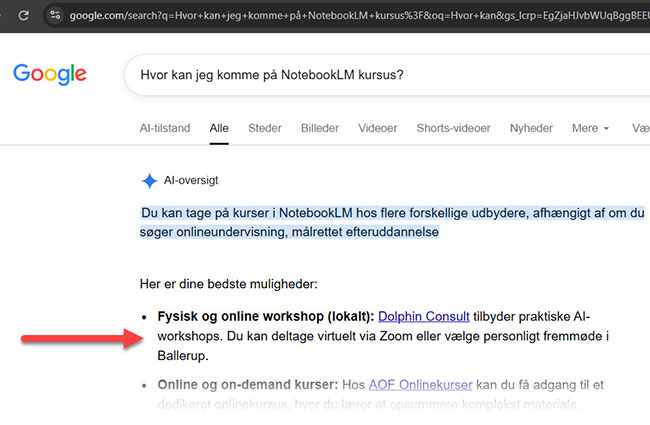
Task: Switch to the Videoer tab
Action: [x=378, y=128]
